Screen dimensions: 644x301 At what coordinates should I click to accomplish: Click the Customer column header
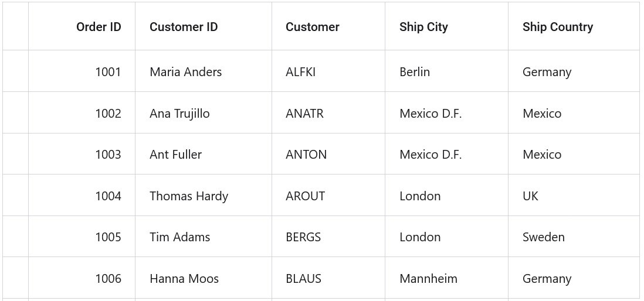(312, 27)
